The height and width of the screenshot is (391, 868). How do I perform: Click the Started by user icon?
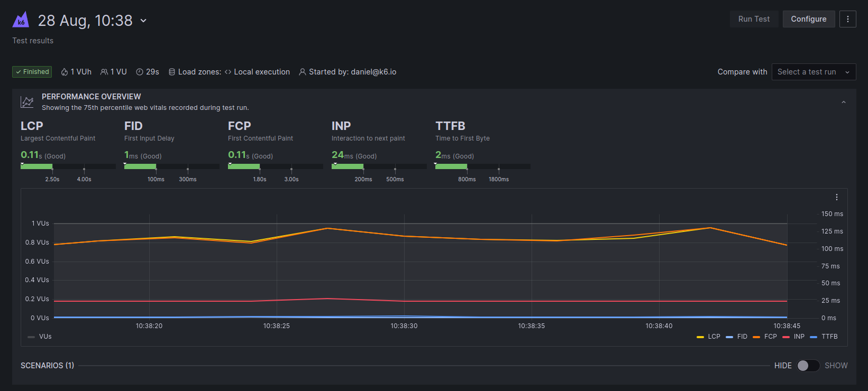pos(303,72)
